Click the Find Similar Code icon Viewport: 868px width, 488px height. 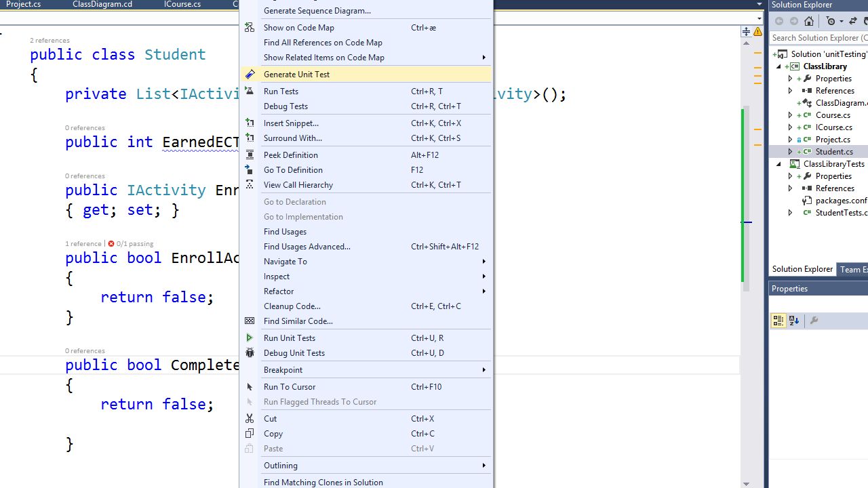(250, 321)
